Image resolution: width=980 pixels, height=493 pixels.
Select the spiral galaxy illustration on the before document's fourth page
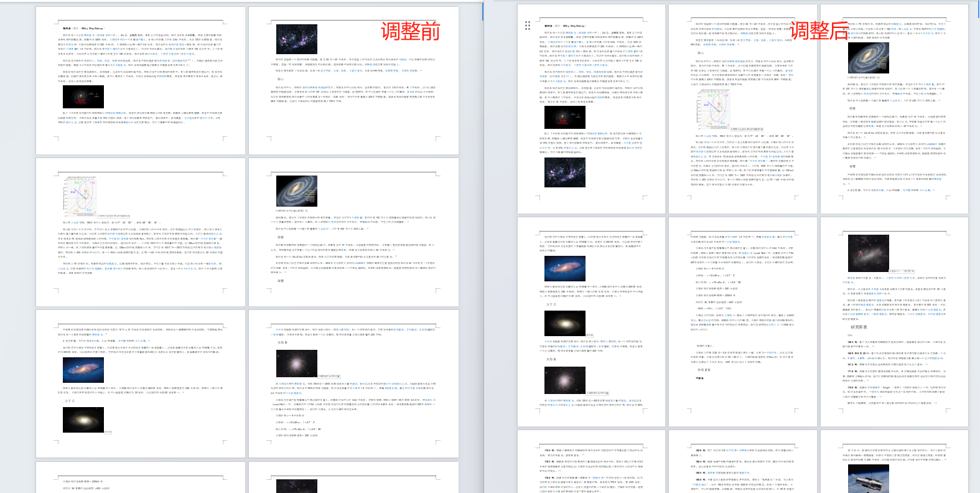pyautogui.click(x=297, y=191)
